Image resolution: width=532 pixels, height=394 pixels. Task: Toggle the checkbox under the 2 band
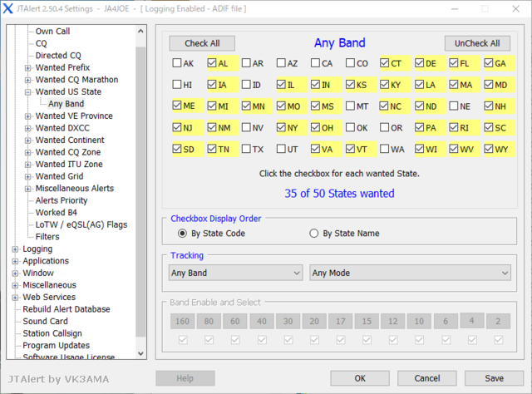(499, 340)
